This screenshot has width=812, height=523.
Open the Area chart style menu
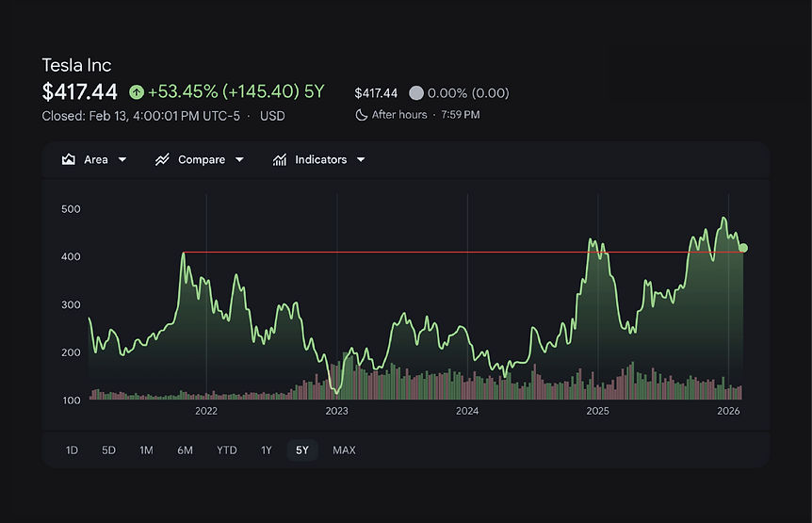click(96, 159)
